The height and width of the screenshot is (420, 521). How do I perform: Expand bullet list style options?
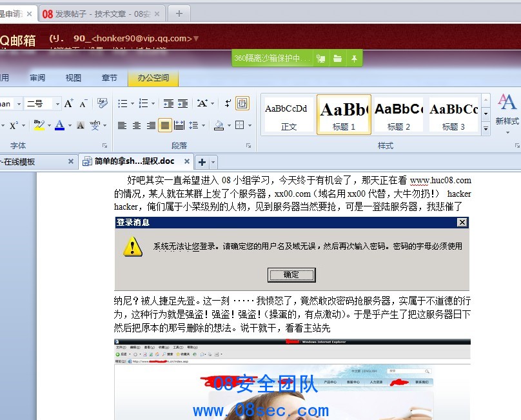point(132,103)
